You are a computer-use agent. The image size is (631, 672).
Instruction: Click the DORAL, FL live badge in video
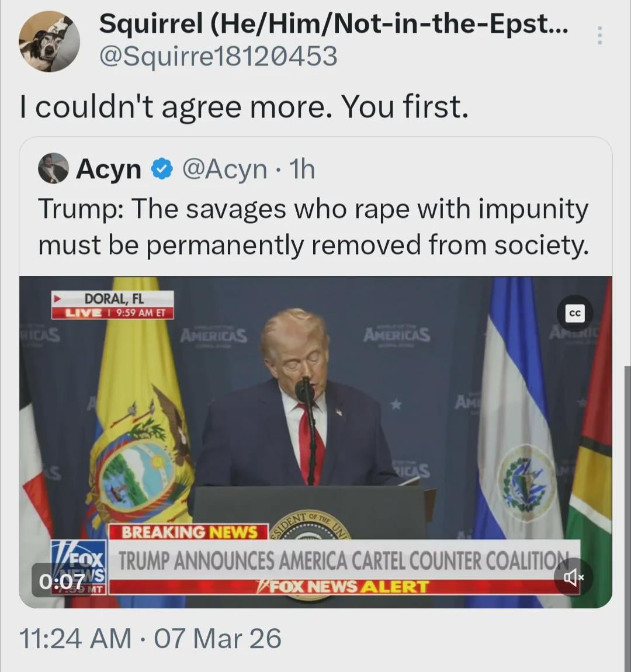112,305
